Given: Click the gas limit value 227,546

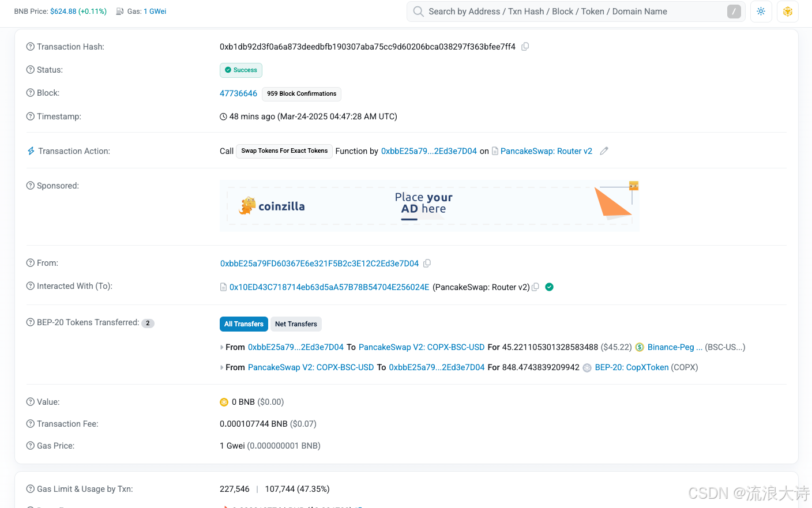Looking at the screenshot, I should pos(235,489).
